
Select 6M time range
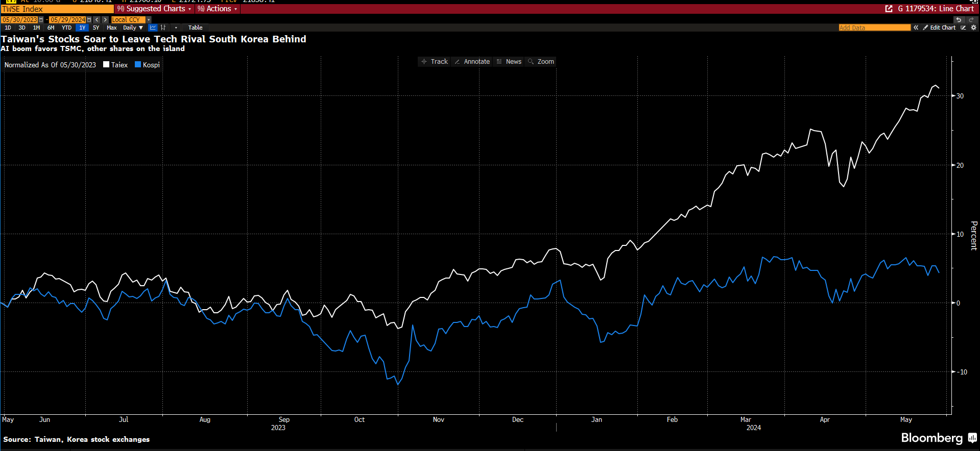[x=51, y=28]
